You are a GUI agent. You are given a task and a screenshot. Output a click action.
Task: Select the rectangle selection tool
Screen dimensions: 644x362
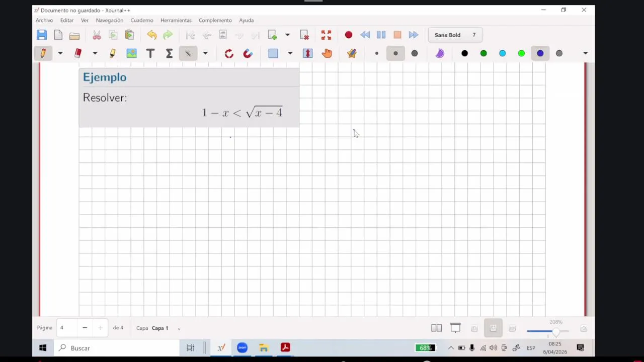273,53
